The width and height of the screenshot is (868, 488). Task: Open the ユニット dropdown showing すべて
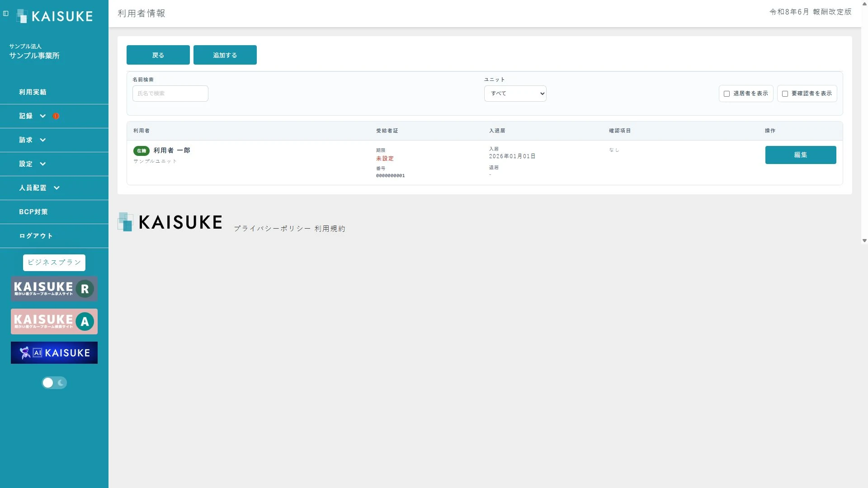pos(515,94)
